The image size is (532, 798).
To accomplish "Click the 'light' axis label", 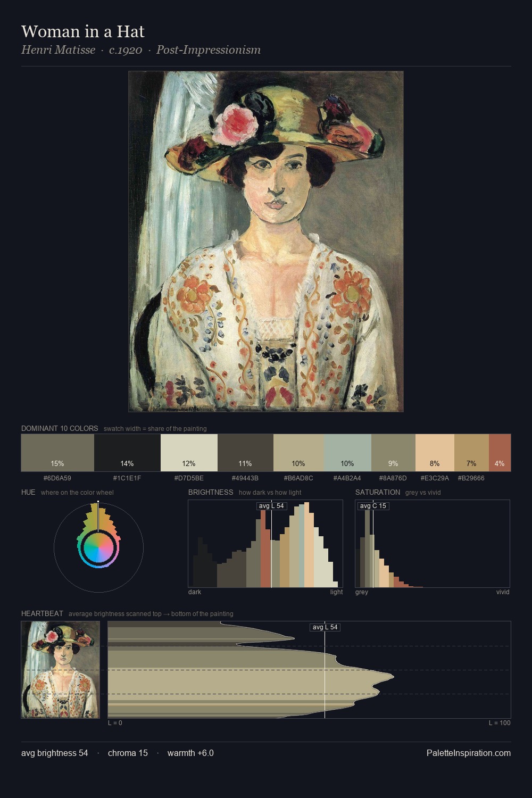I will (x=336, y=592).
